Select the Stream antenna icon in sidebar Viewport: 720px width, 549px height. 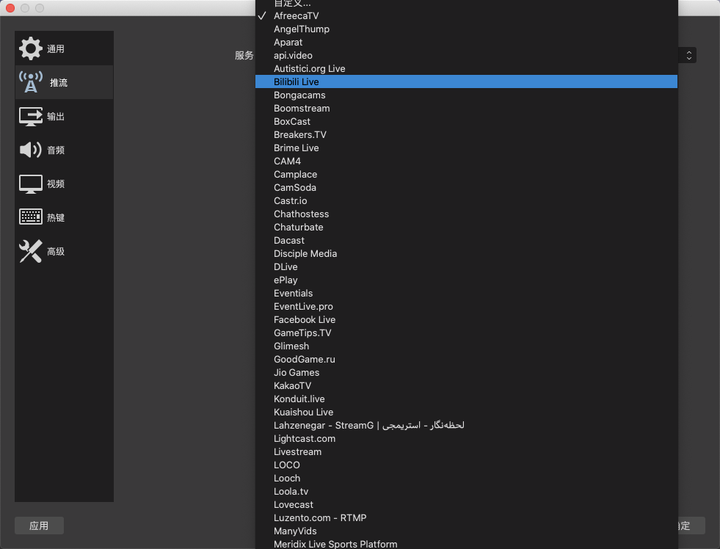[30, 82]
